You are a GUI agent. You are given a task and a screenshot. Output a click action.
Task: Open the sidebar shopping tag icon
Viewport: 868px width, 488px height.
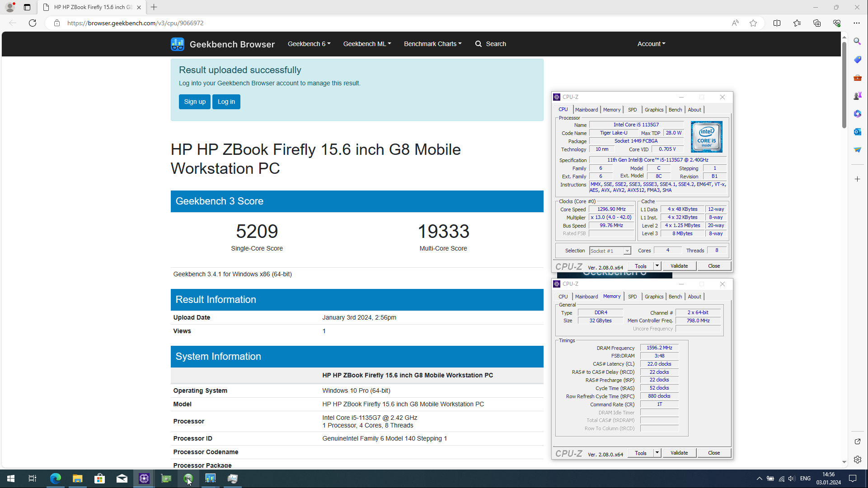858,60
